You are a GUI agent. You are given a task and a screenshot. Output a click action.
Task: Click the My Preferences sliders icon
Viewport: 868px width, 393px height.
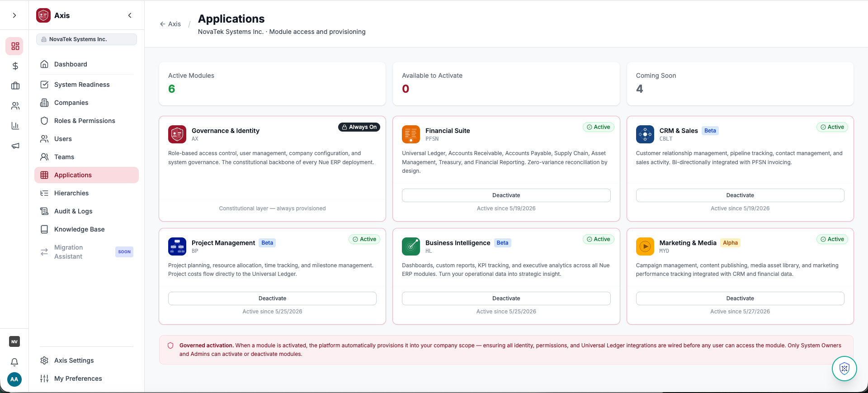44,379
